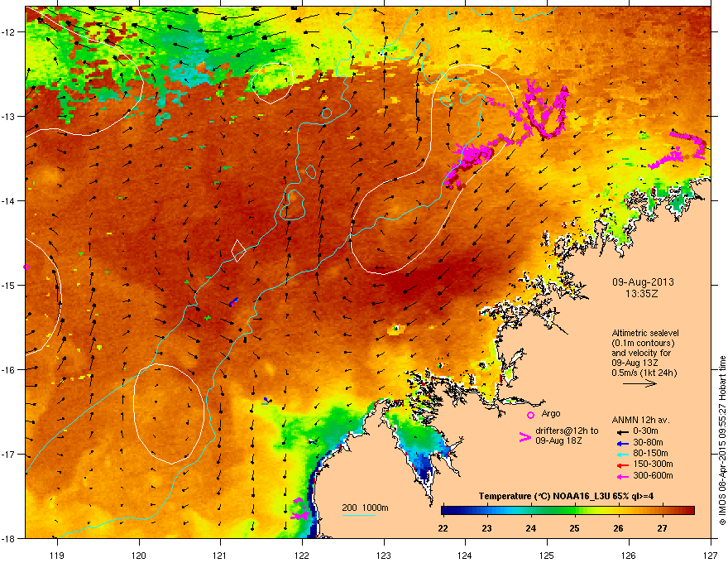This screenshot has width=728, height=563.
Task: Click the 'Argo' legend label
Action: [x=551, y=413]
